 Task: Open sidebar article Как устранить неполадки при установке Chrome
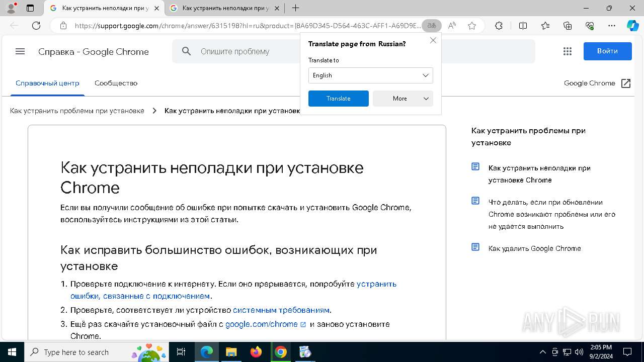click(539, 174)
